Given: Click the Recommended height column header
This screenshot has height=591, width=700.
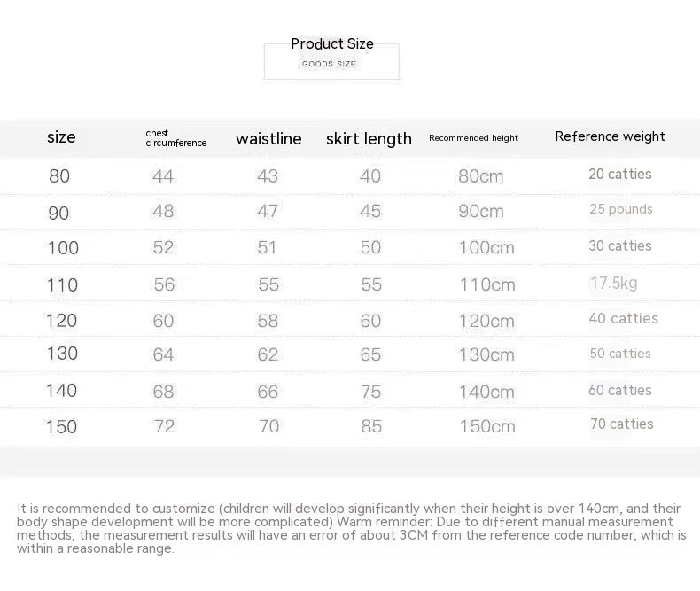Looking at the screenshot, I should [473, 138].
